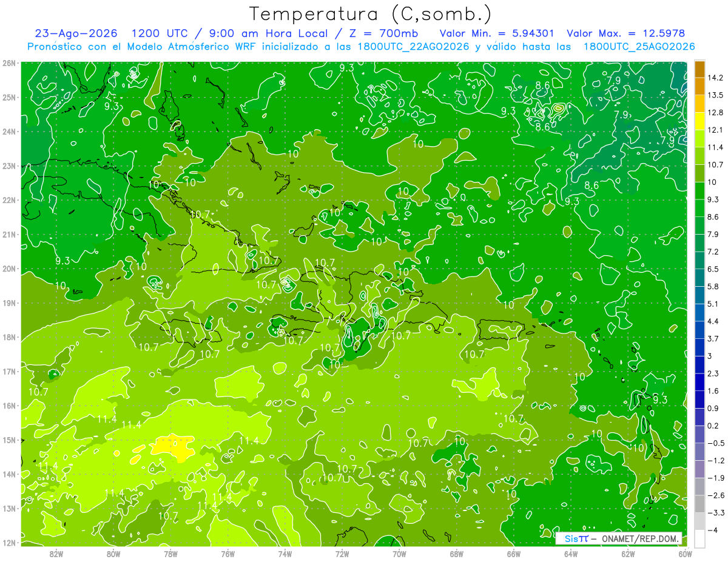
Task: Click the "62W" longitude axis label
Action: 628,554
